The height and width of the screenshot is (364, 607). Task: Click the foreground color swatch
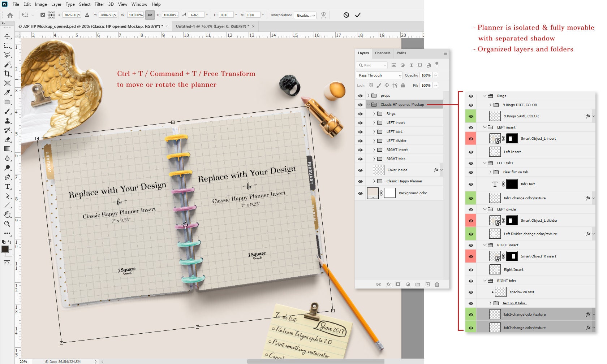pos(5,249)
